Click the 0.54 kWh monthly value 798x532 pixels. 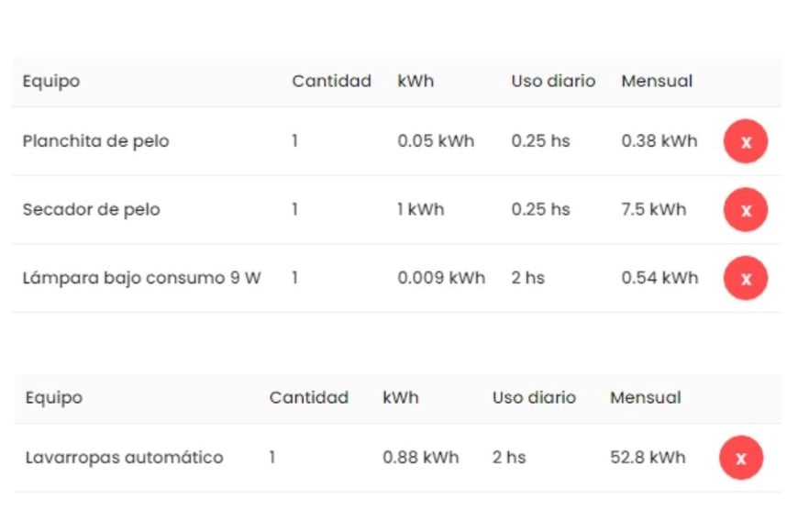coord(659,277)
